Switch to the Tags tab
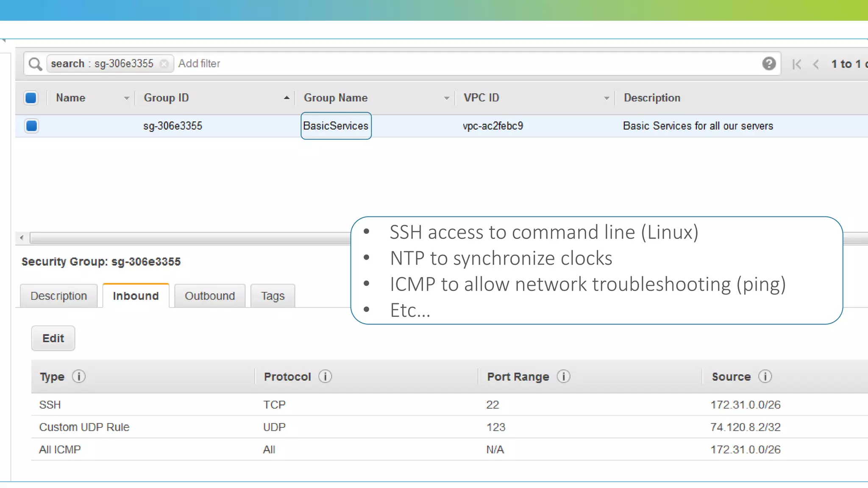 pyautogui.click(x=273, y=296)
